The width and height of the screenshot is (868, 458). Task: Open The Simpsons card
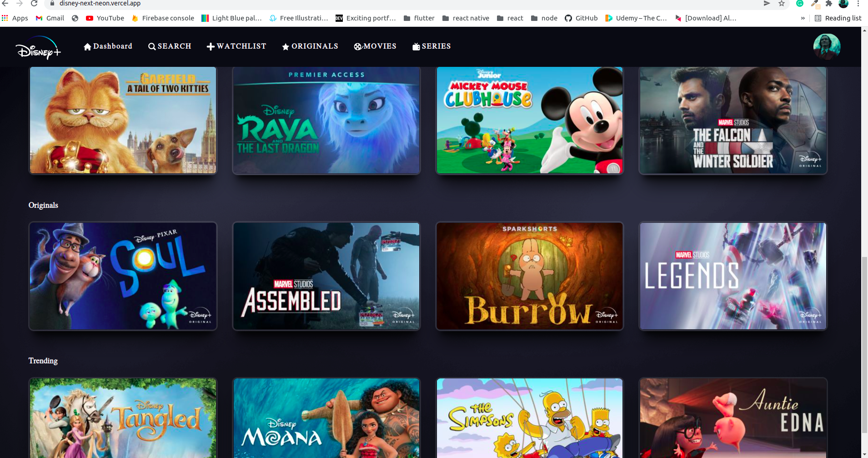530,418
